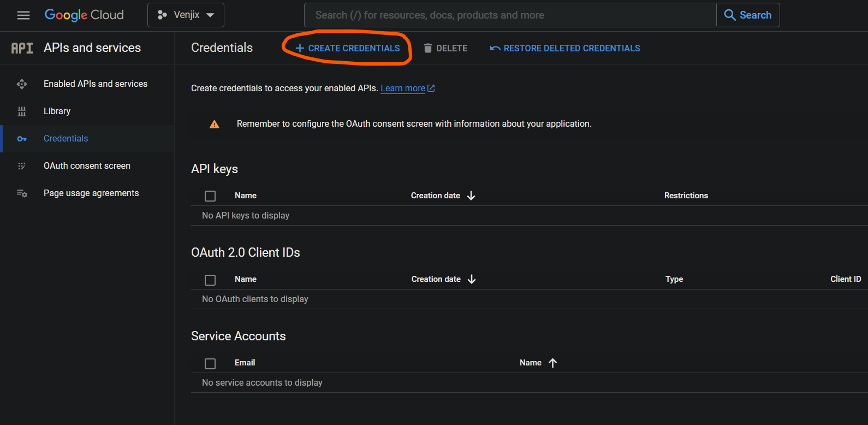This screenshot has height=425, width=868.
Task: Click the plus icon for Create Credentials
Action: coord(300,48)
